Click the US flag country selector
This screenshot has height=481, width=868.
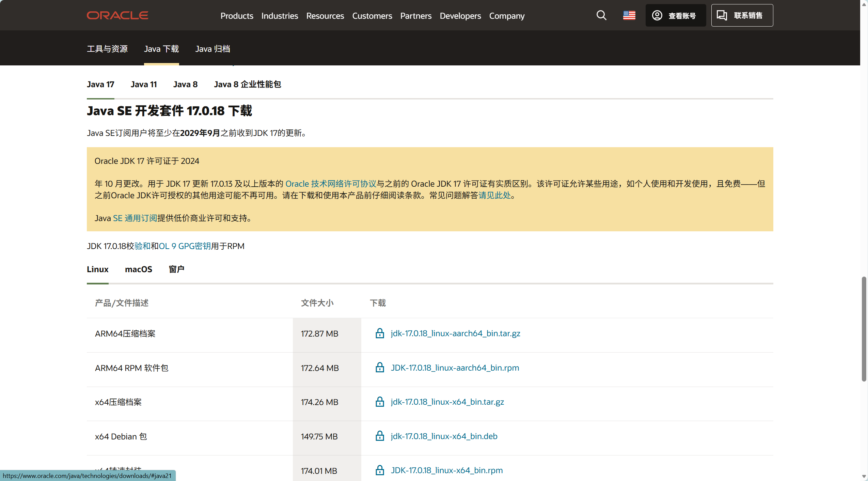629,15
